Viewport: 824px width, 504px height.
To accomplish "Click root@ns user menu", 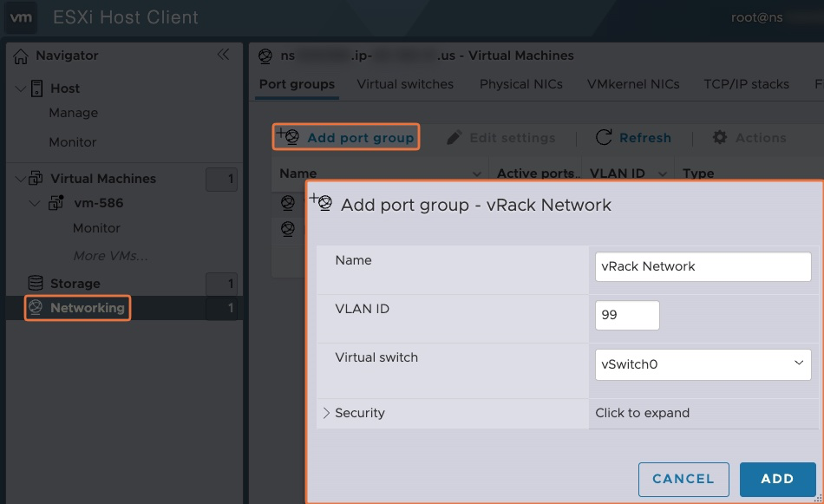I will (756, 17).
